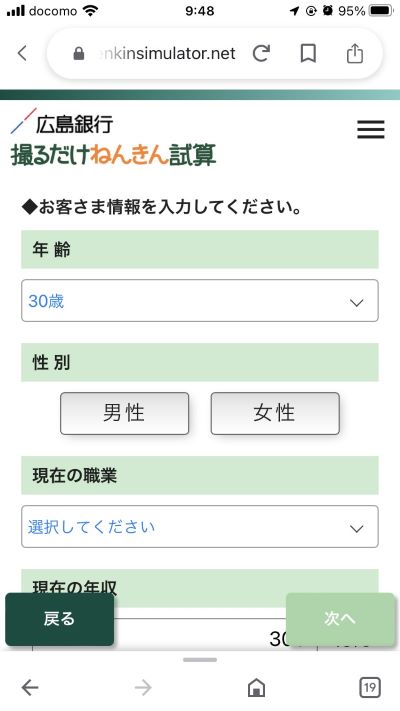The height and width of the screenshot is (711, 400).
Task: Tap the address bar URL text
Action: (167, 54)
